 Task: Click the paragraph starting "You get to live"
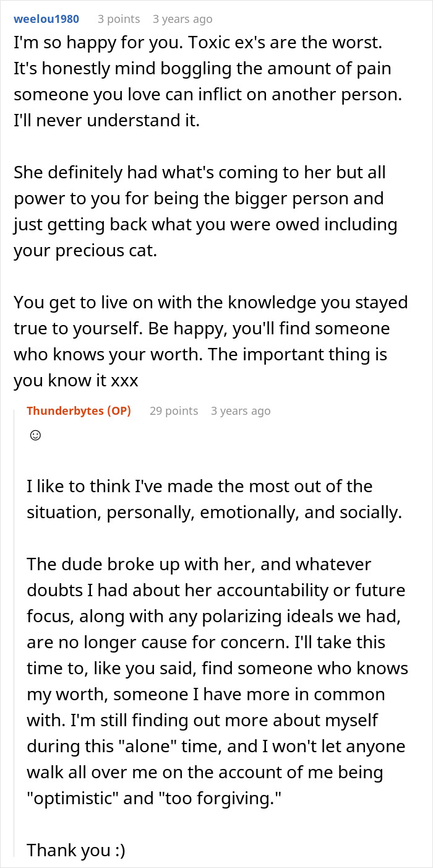(210, 341)
